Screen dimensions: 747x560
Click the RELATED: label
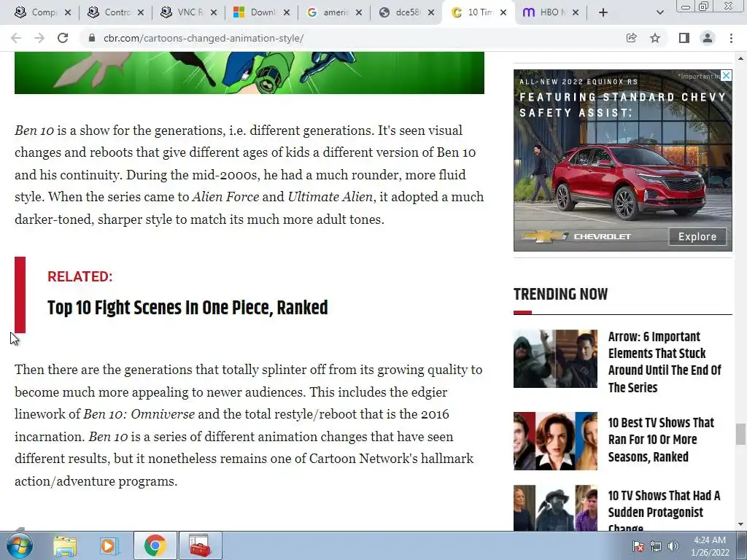(80, 276)
